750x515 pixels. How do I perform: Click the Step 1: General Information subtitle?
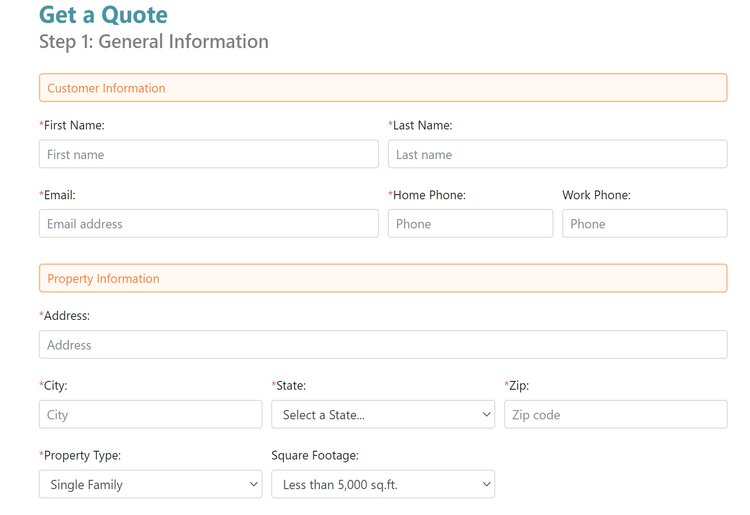(x=154, y=42)
